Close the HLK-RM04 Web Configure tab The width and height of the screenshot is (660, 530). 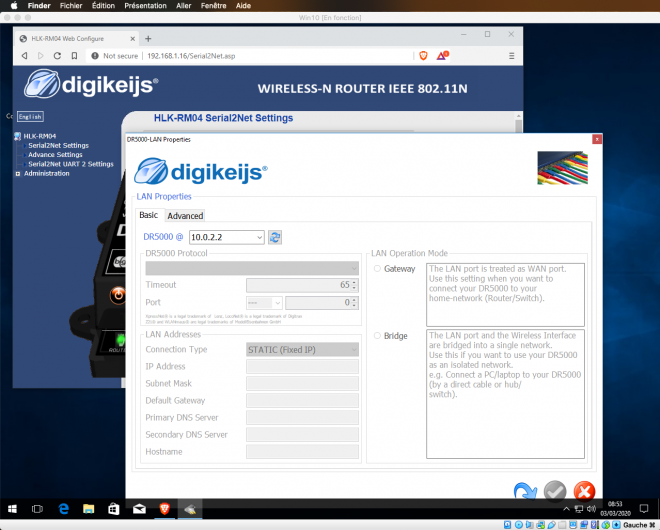point(132,39)
